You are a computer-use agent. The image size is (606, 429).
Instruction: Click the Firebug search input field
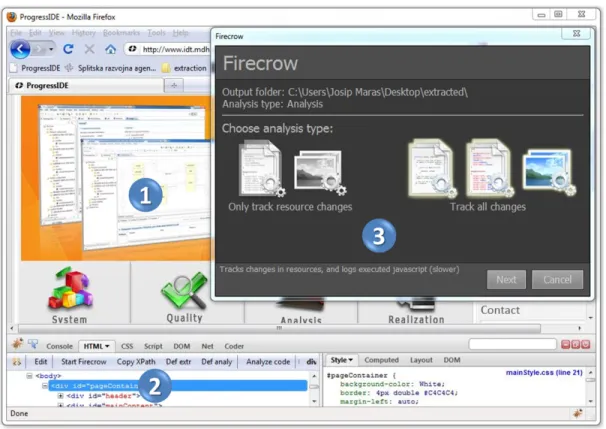click(512, 344)
